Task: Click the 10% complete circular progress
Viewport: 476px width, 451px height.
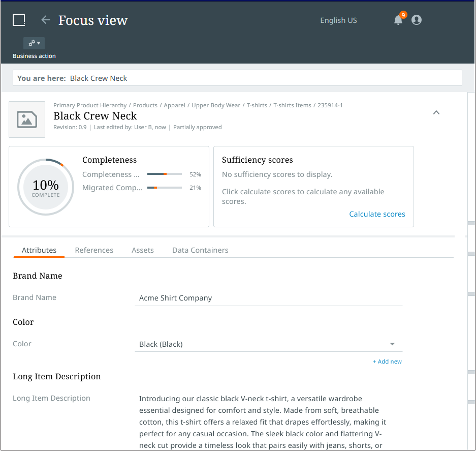Action: pos(46,187)
